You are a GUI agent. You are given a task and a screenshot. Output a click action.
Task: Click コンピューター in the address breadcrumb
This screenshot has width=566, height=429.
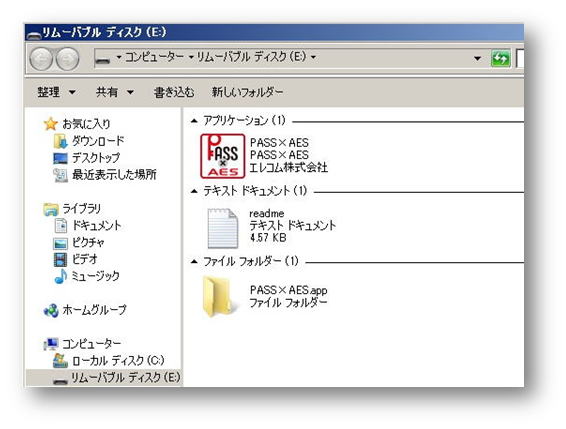154,57
